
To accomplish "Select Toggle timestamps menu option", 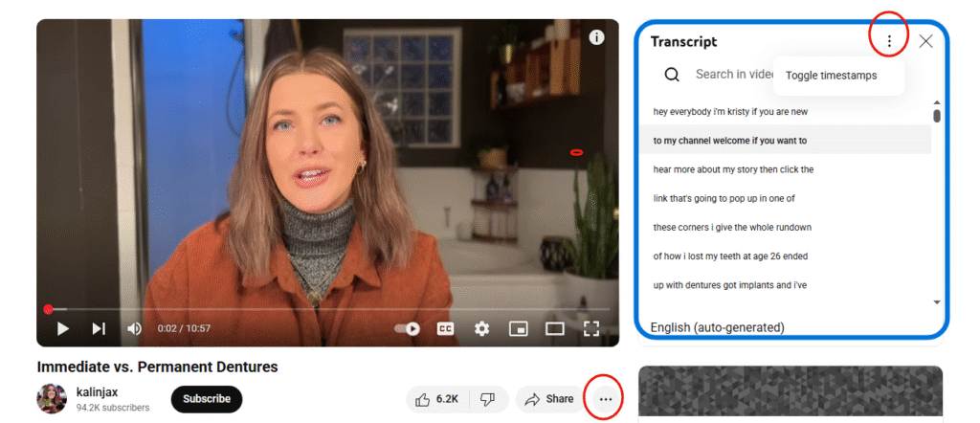I will [x=838, y=76].
